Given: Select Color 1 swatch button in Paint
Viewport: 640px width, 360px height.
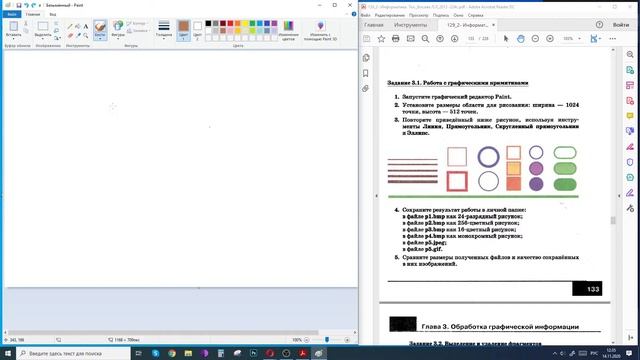Looking at the screenshot, I should [184, 30].
